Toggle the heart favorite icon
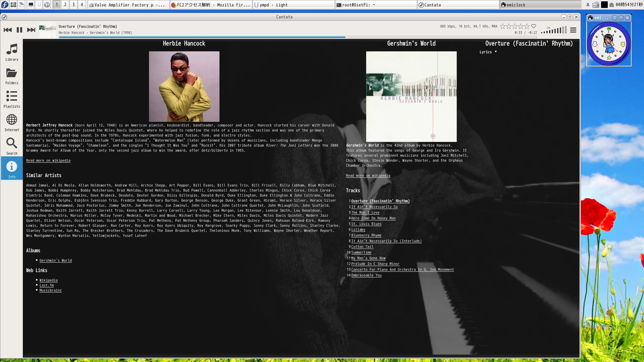Image resolution: width=644 pixels, height=362 pixels. click(534, 26)
